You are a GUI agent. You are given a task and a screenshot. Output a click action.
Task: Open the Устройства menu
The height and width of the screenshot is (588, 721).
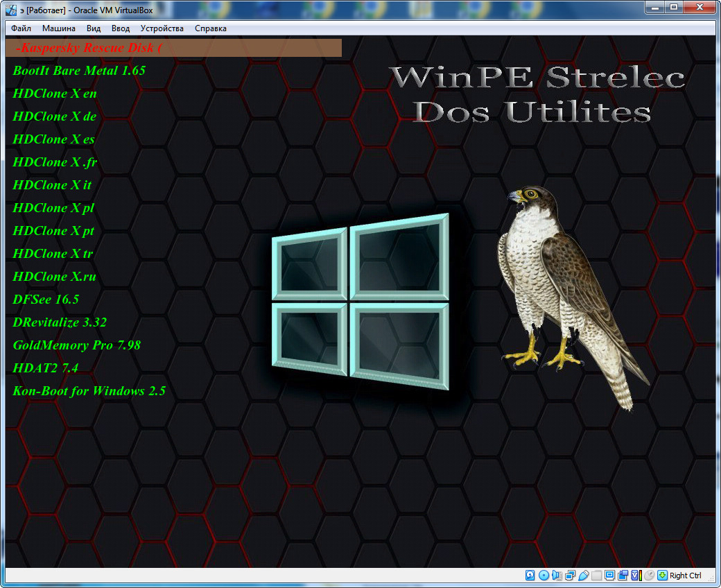click(162, 28)
